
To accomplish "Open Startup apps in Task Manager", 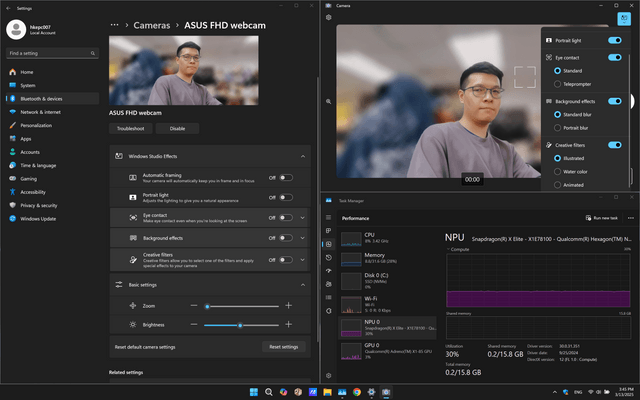I will coord(329,271).
